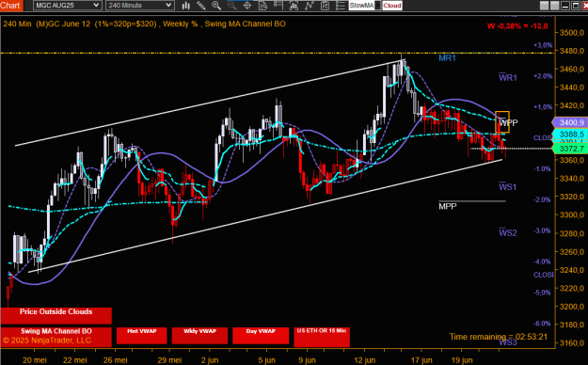Click the WS2 pivot label

coord(508,233)
